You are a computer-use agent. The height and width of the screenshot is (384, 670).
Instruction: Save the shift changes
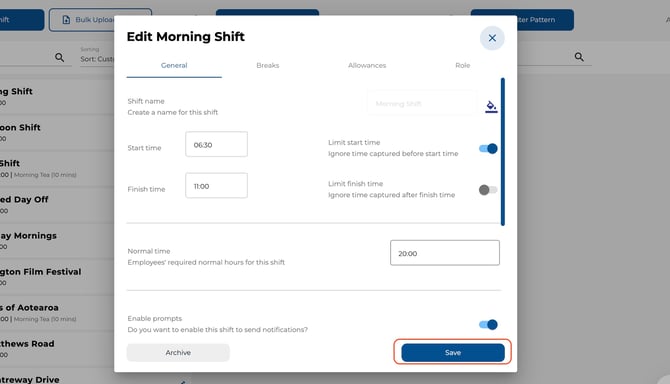coord(453,352)
